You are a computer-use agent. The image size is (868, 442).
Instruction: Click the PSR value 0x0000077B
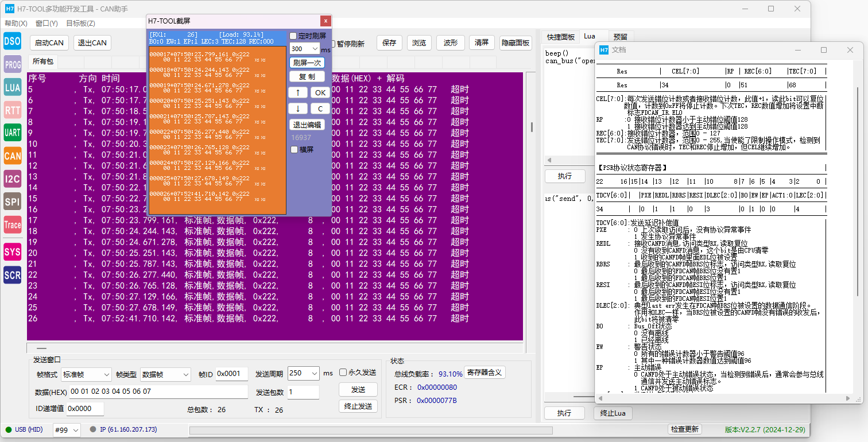click(x=437, y=401)
